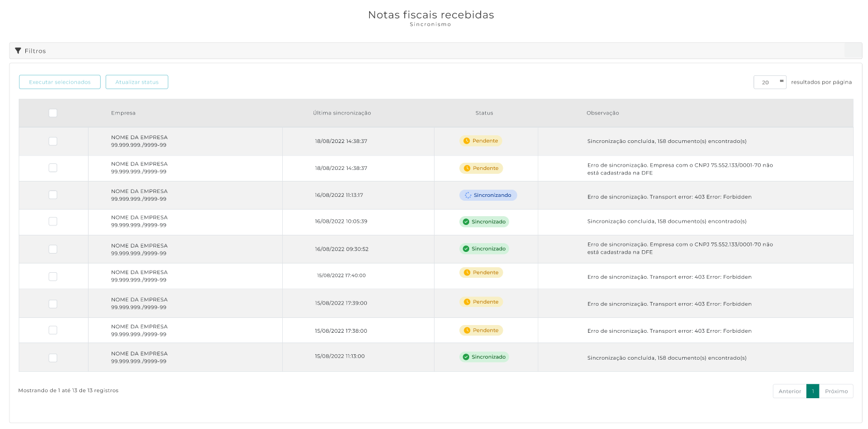Go to page 1 in pagination
This screenshot has height=429, width=868.
pos(812,391)
